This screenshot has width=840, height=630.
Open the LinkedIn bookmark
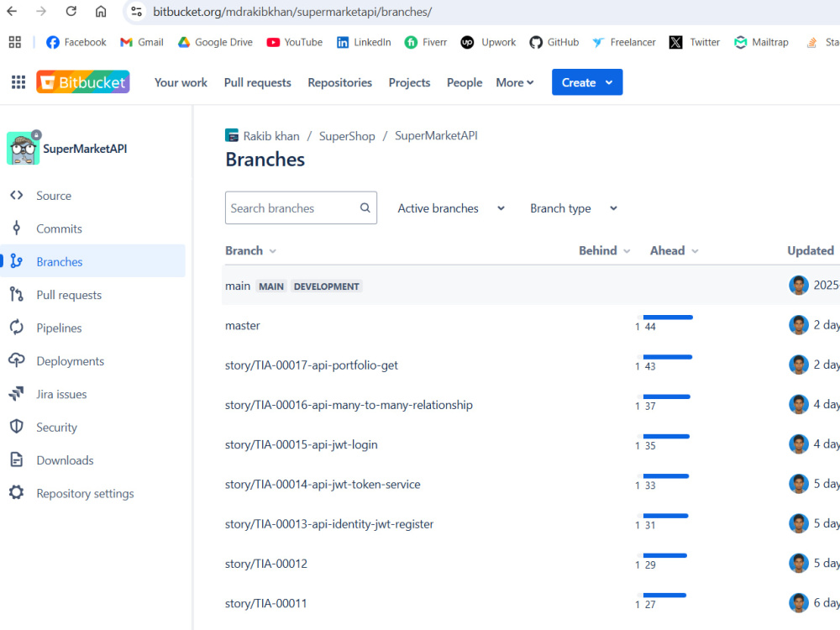pyautogui.click(x=364, y=42)
